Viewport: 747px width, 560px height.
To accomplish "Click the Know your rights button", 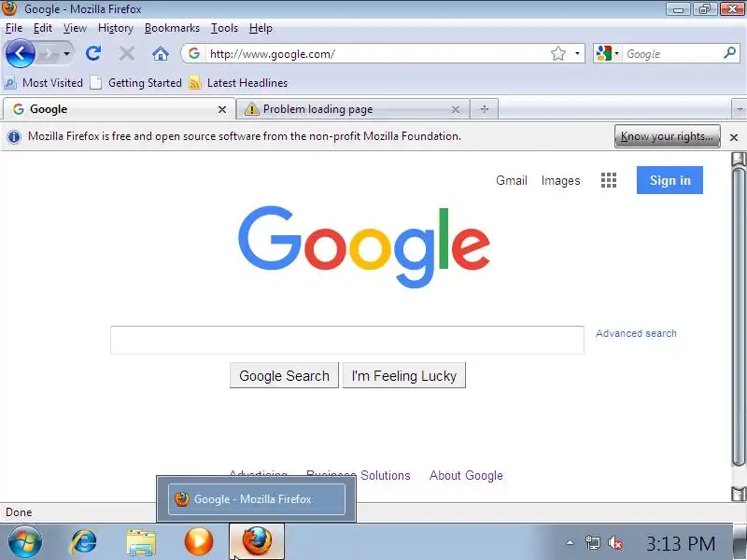I will tap(667, 136).
